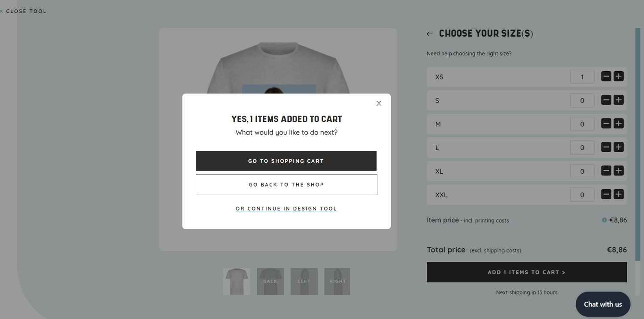Screen dimensions: 644x319
Task: Close the added-to-cart popup with X
Action: click(379, 103)
